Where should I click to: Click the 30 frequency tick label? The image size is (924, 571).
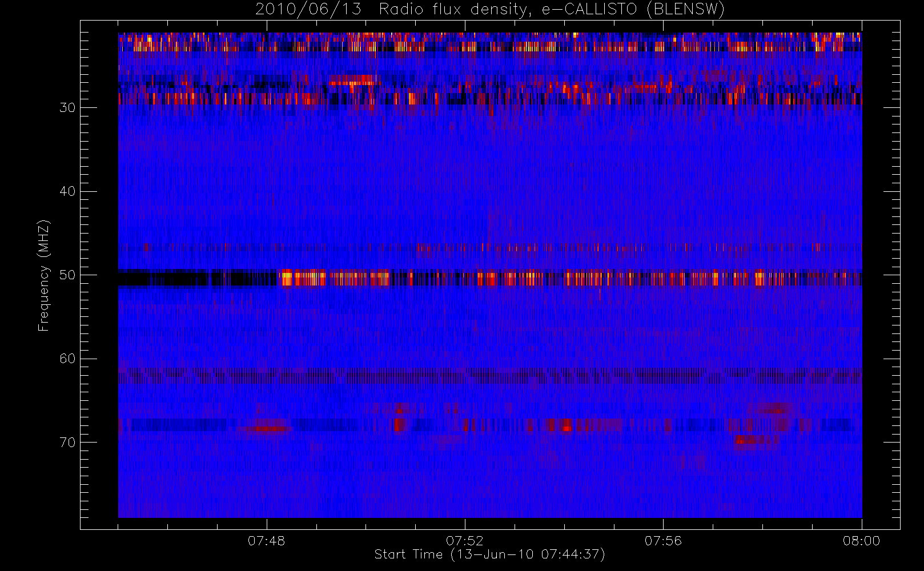tap(67, 108)
